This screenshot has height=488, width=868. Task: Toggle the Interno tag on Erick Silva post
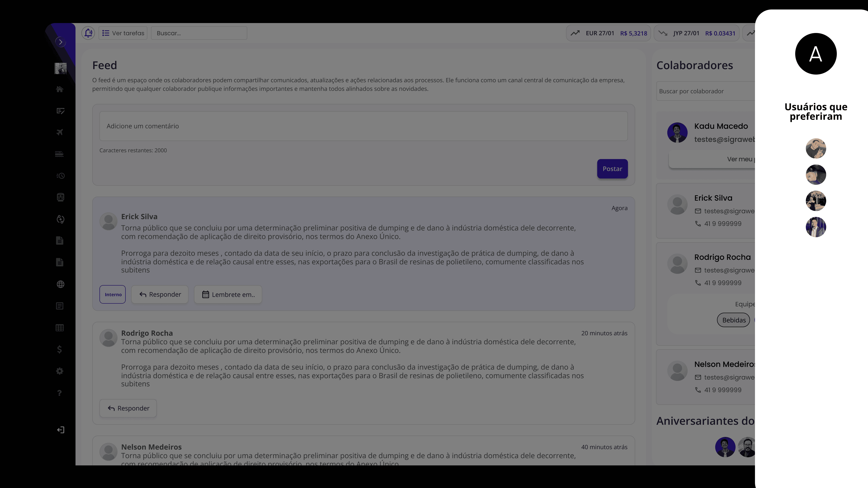tap(113, 294)
